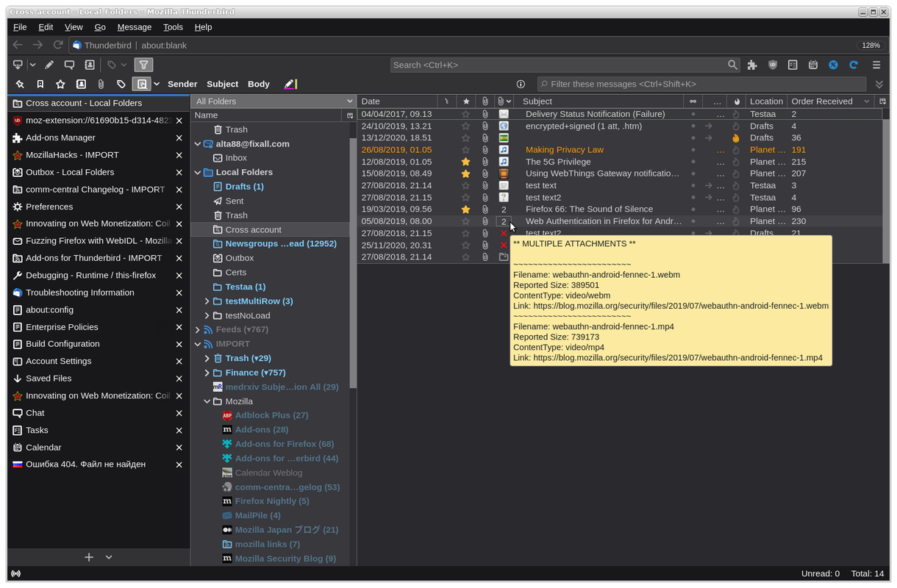Toggle the star on Making Privacy Law message
The image size is (897, 588).
pos(465,150)
